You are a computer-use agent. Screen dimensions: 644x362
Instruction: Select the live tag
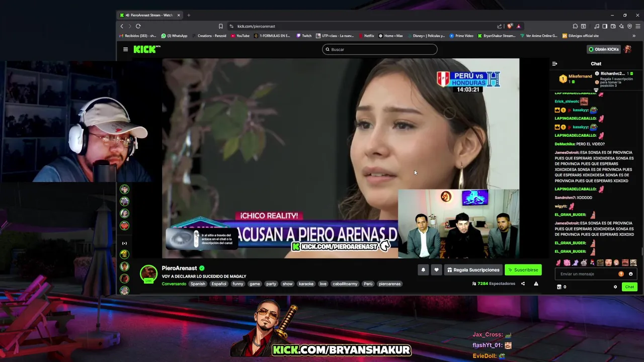pyautogui.click(x=323, y=284)
